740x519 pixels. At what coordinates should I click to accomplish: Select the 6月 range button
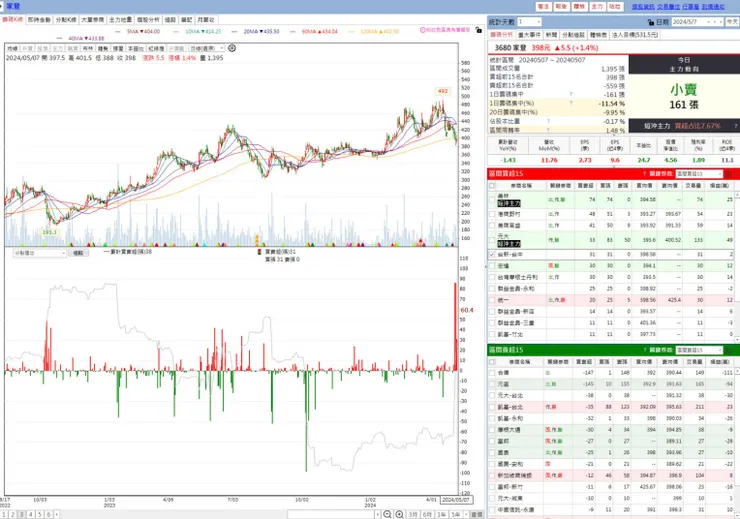[427, 514]
